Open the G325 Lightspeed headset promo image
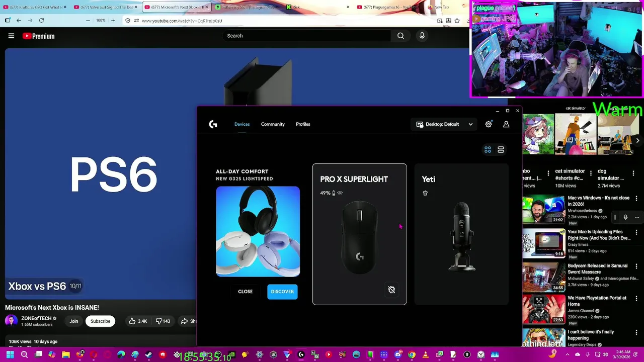Viewport: 644px width, 362px height. point(258,231)
